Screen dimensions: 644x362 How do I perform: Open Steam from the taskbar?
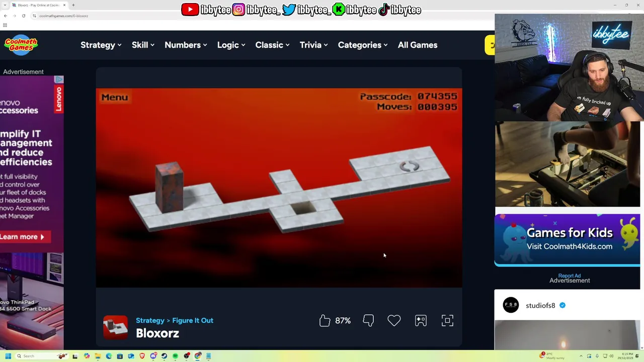click(x=164, y=356)
